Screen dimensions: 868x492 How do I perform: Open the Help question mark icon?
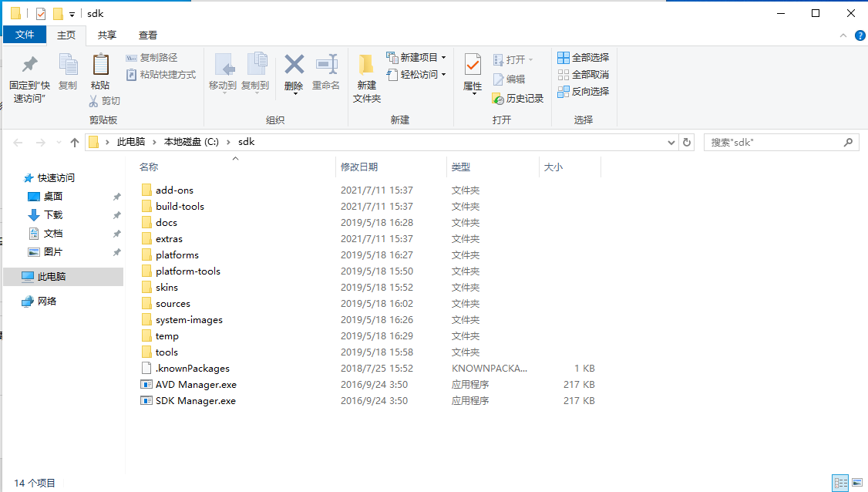pyautogui.click(x=860, y=35)
